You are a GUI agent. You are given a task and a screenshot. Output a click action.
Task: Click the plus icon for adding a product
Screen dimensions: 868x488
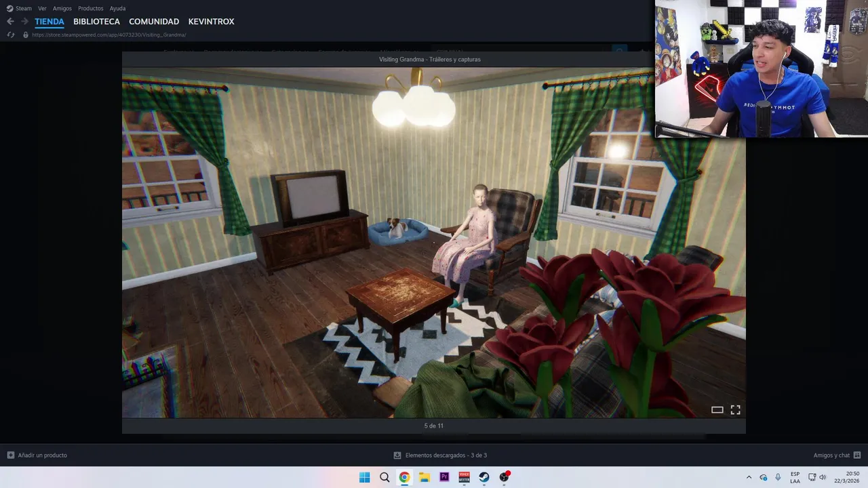[x=10, y=455]
